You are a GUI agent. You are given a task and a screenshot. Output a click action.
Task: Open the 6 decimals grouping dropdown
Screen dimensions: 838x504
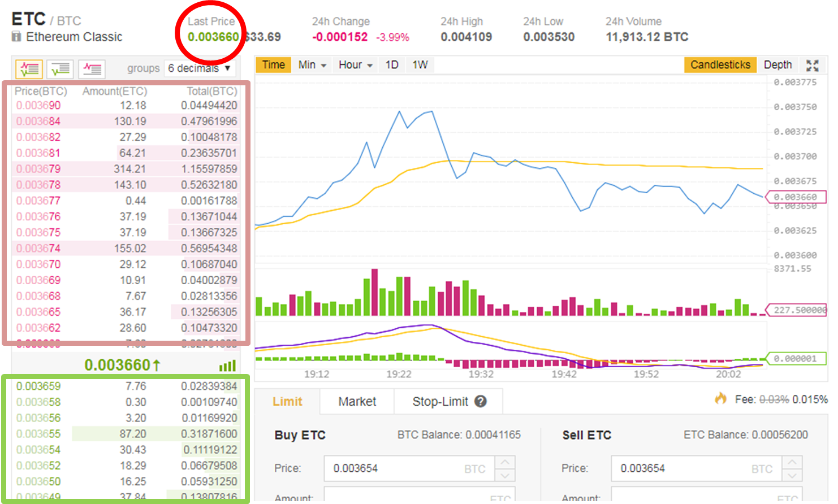click(x=200, y=68)
